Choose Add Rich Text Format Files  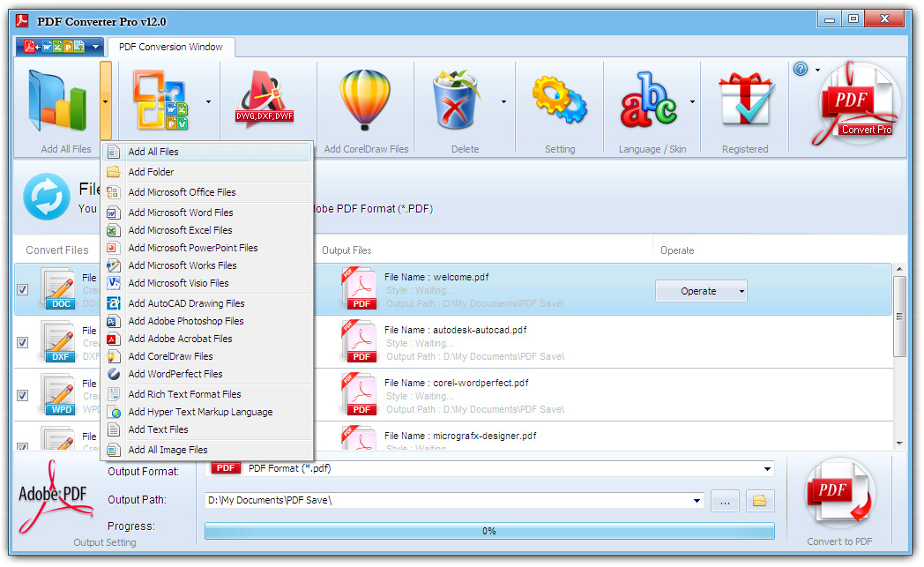click(x=207, y=393)
